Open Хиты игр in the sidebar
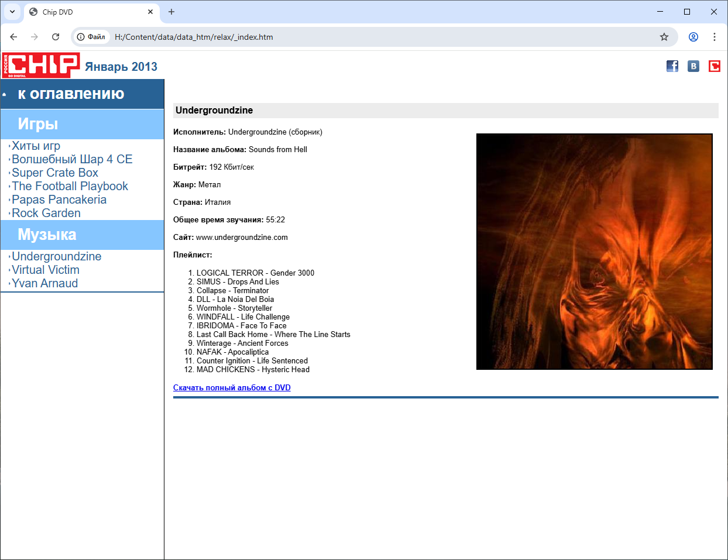Image resolution: width=728 pixels, height=560 pixels. pos(36,146)
